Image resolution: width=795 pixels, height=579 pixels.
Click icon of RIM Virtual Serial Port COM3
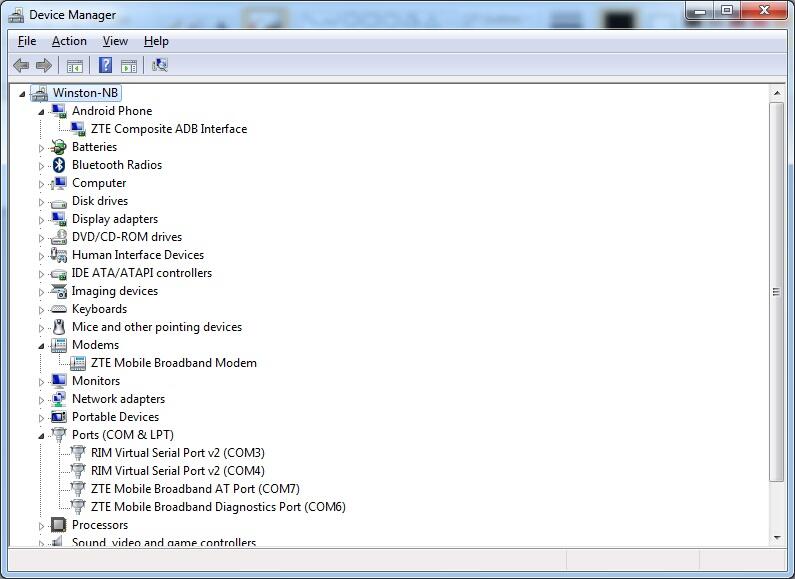78,453
